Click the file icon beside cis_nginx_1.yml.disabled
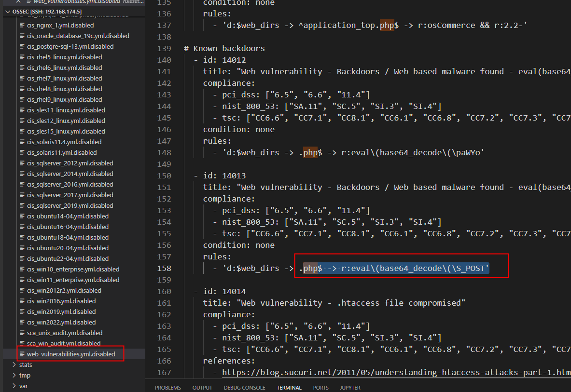Image resolution: width=571 pixels, height=392 pixels. point(22,25)
